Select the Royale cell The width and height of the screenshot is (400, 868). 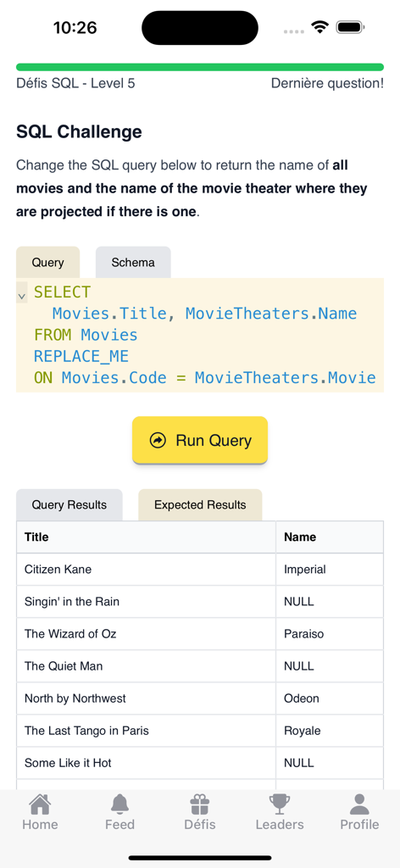[x=330, y=731]
